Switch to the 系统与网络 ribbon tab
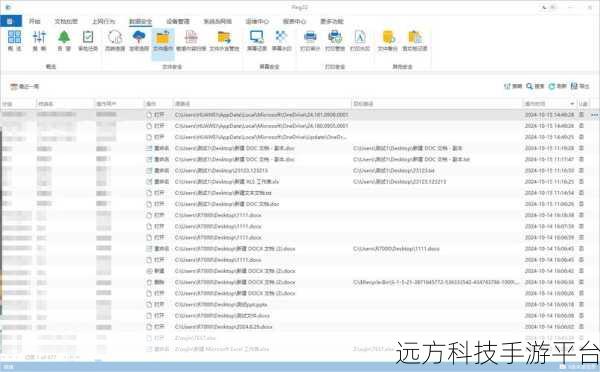The width and height of the screenshot is (600, 372). click(217, 21)
